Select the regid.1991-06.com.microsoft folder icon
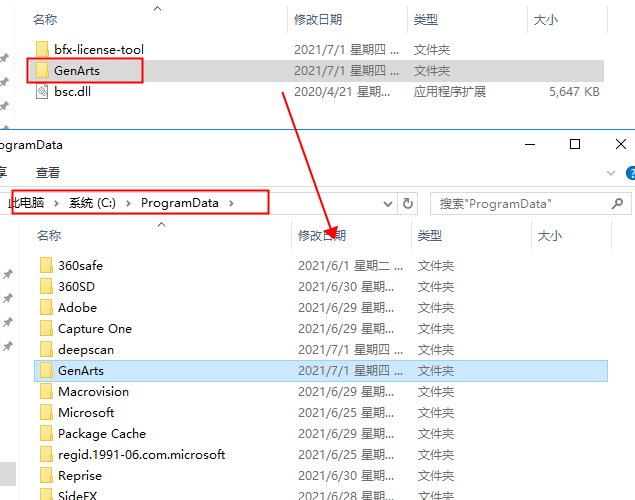The width and height of the screenshot is (635, 500). click(x=46, y=455)
